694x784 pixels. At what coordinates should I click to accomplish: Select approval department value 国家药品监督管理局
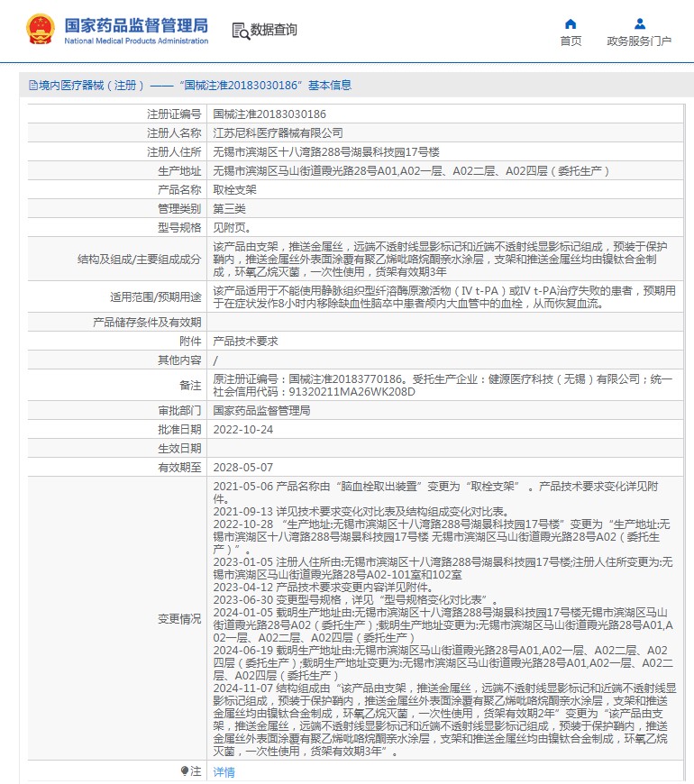point(261,411)
